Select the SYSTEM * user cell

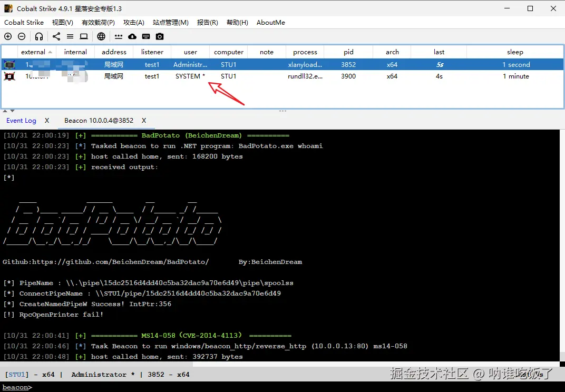tap(190, 76)
